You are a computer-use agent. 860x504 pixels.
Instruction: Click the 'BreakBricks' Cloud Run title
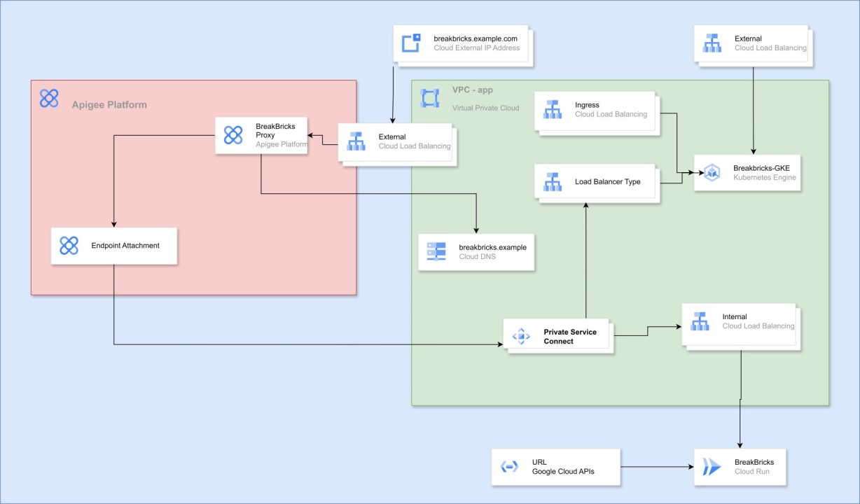click(754, 462)
